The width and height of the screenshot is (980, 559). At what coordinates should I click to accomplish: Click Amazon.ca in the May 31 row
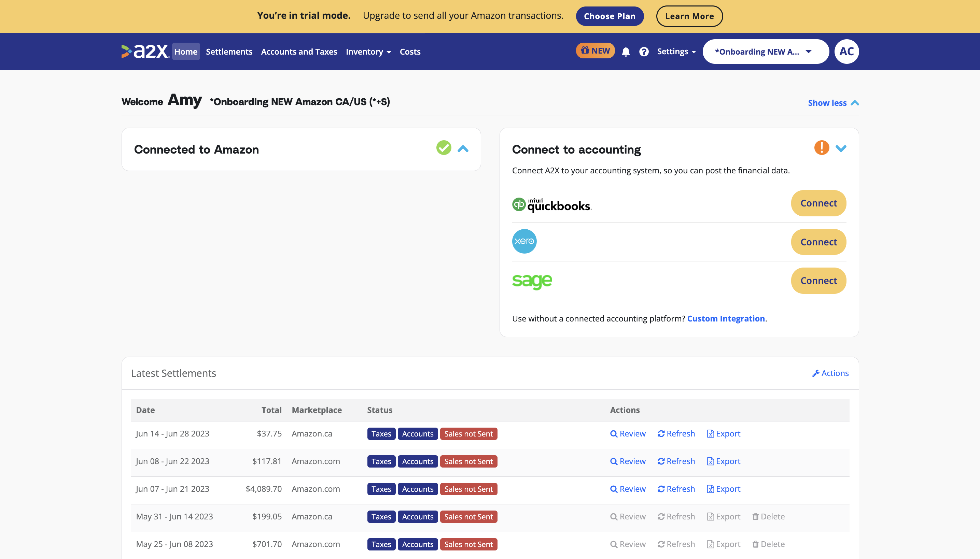coord(311,516)
